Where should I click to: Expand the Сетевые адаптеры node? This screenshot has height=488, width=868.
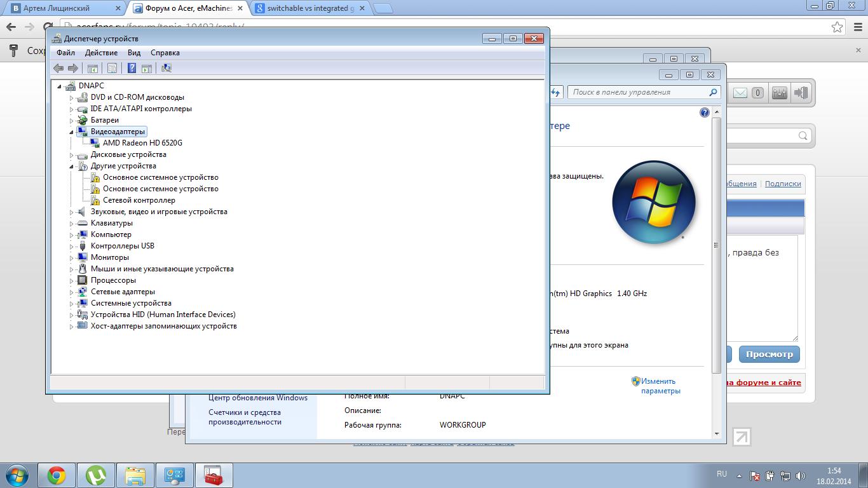72,292
